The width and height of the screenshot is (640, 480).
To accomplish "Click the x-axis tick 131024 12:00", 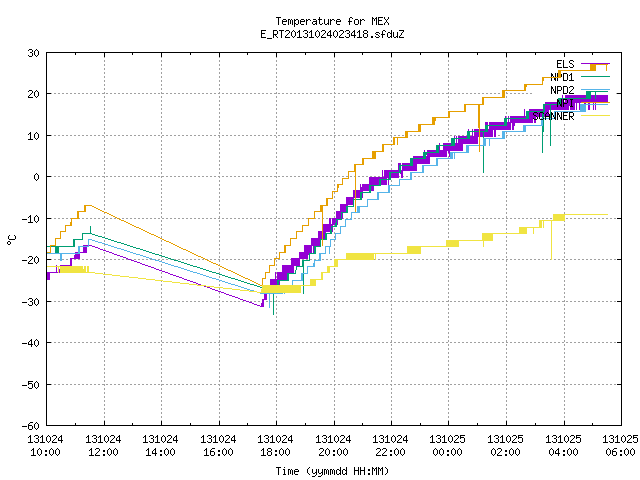I will click(103, 446).
